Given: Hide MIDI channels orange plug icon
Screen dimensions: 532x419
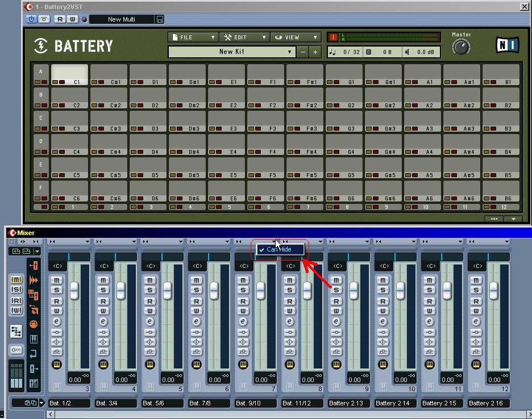Looking at the screenshot, I should (34, 324).
